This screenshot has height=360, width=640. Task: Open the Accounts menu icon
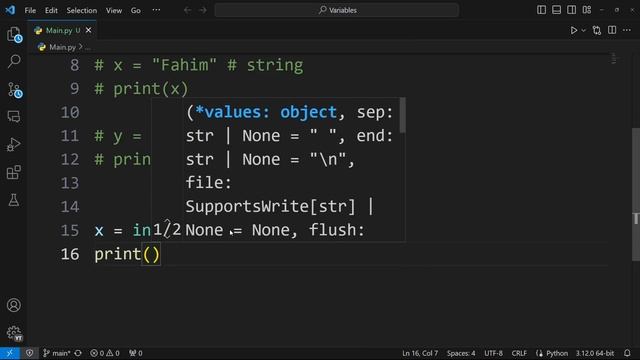pos(14,305)
